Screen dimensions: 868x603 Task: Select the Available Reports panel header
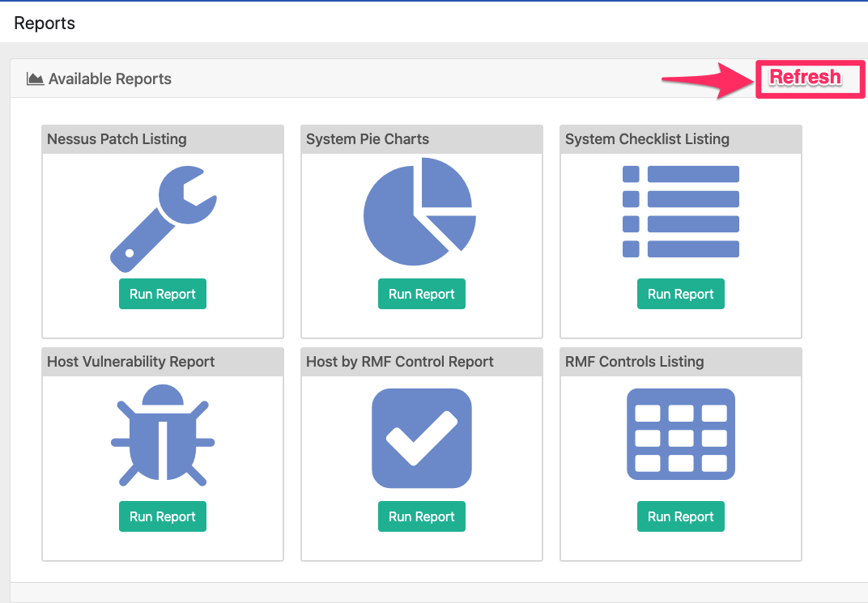108,79
